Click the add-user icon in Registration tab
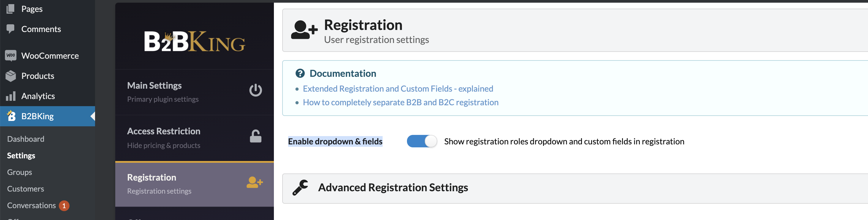 point(254,182)
